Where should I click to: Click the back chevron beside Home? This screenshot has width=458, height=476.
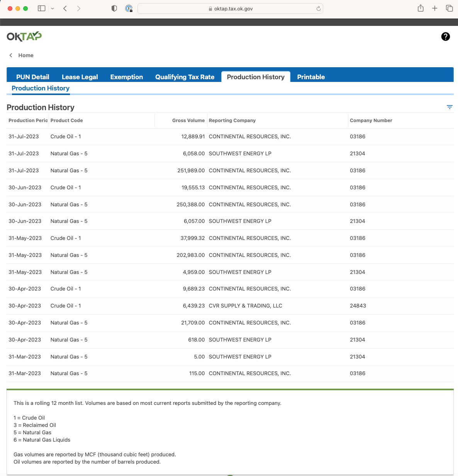tap(11, 55)
